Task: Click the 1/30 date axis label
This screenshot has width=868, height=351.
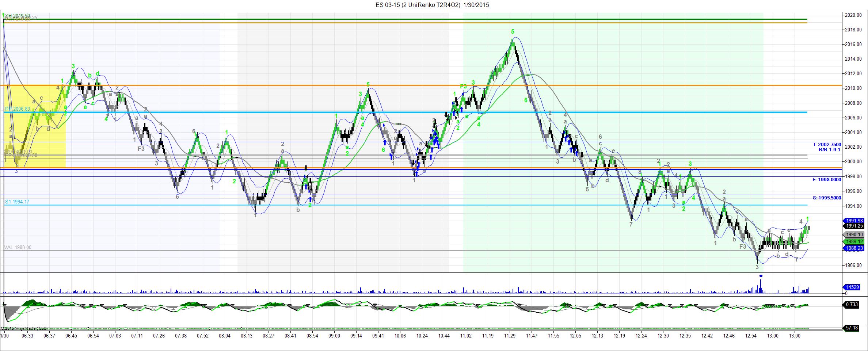Action: tap(4, 336)
